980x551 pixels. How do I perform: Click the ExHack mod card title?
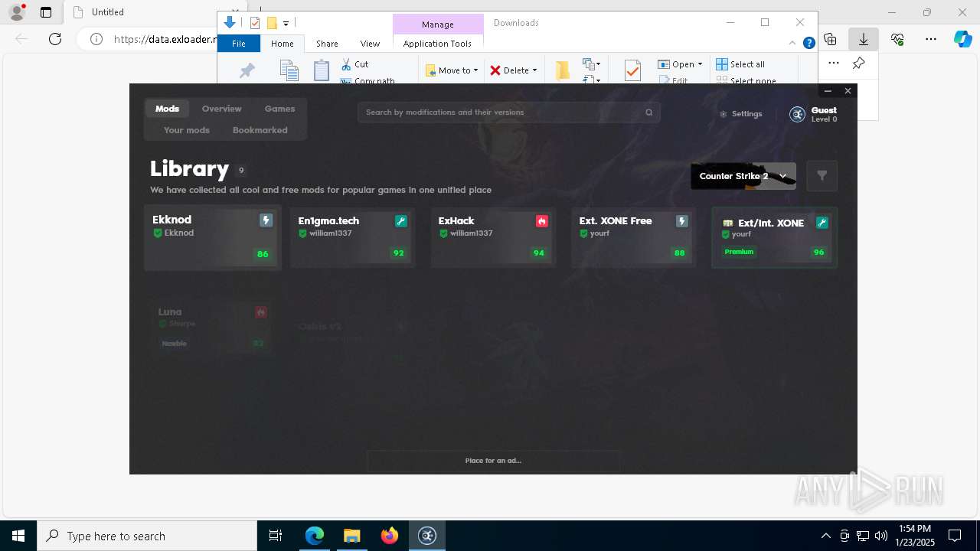click(456, 220)
